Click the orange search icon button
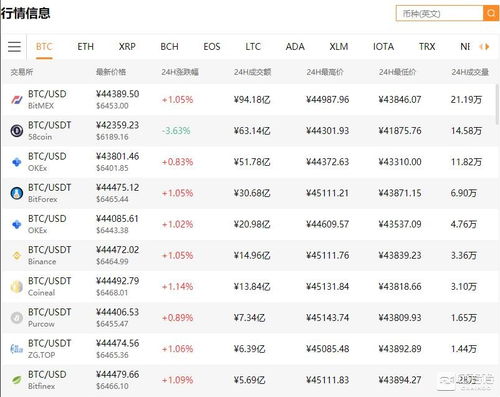This screenshot has width=500, height=397. click(491, 13)
